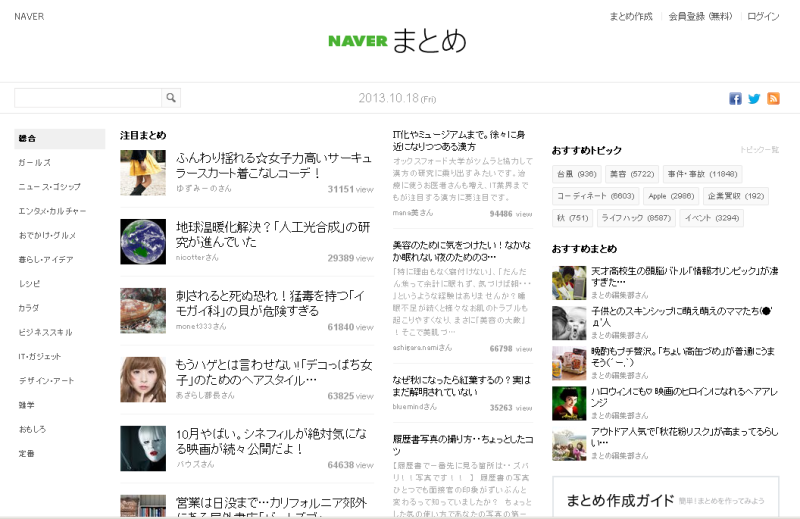Screen dimensions: 800x519
Task: Select the 総合 category tab
Action: click(60, 138)
